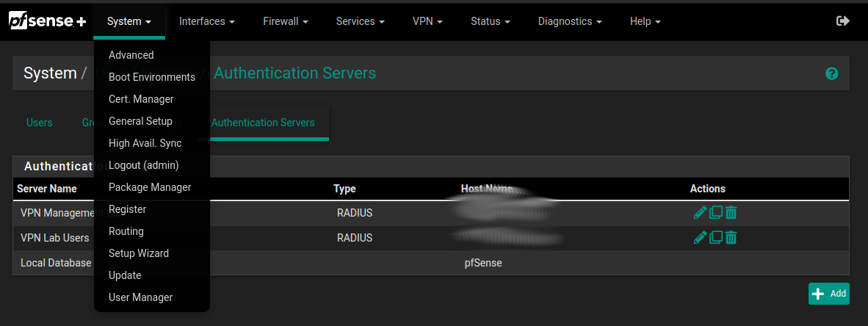The width and height of the screenshot is (868, 326).
Task: Click RADIUS type in VPN Lab Users row
Action: pyautogui.click(x=354, y=238)
